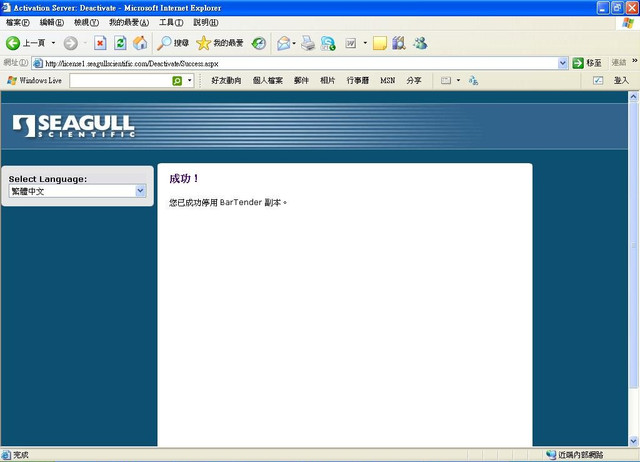Screen dimensions: 640x462
Task: Open the 檔案(F) menu
Action: pyautogui.click(x=18, y=22)
